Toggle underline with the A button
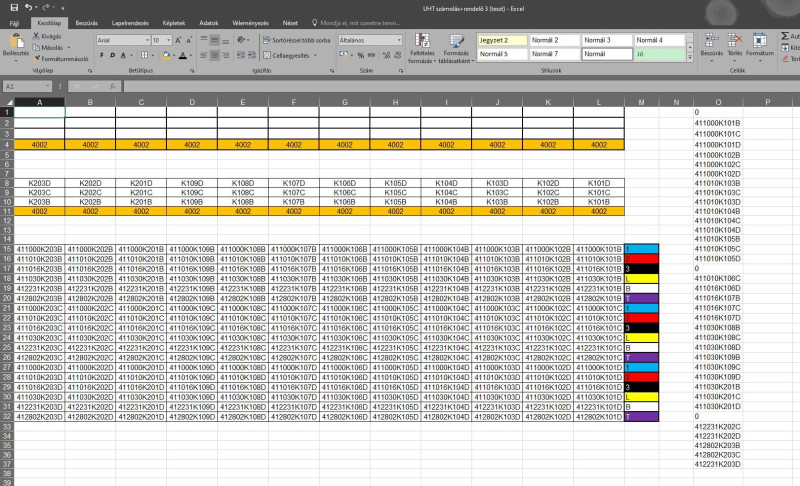 point(123,55)
